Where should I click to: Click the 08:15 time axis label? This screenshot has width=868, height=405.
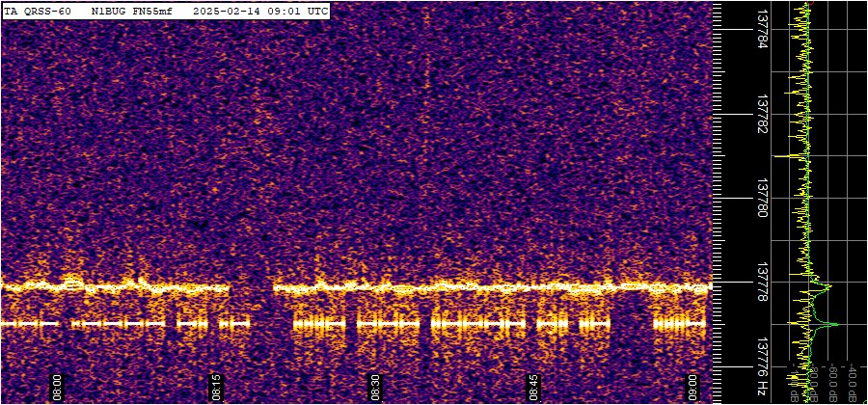(x=216, y=387)
